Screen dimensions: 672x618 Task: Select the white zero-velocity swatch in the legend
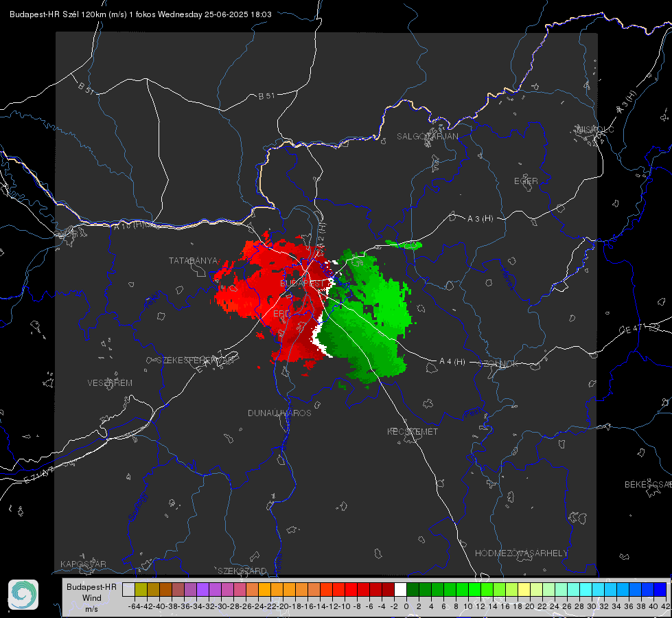tap(400, 589)
